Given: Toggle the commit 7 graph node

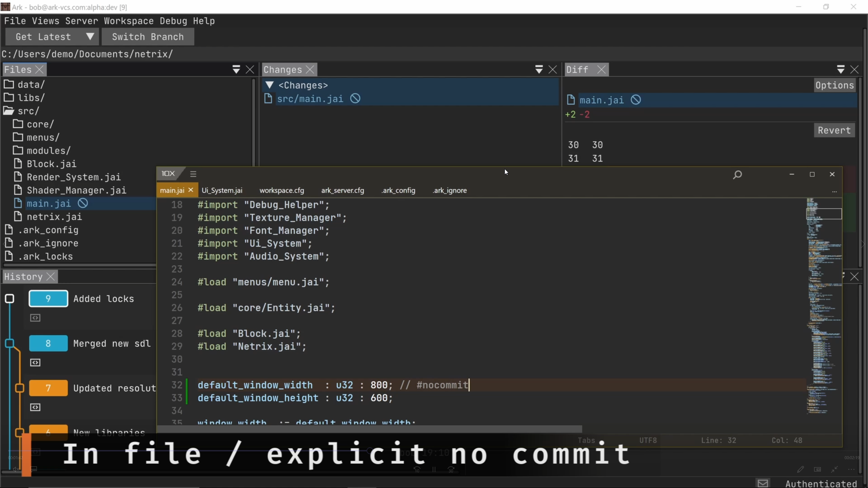Looking at the screenshot, I should click(x=20, y=388).
